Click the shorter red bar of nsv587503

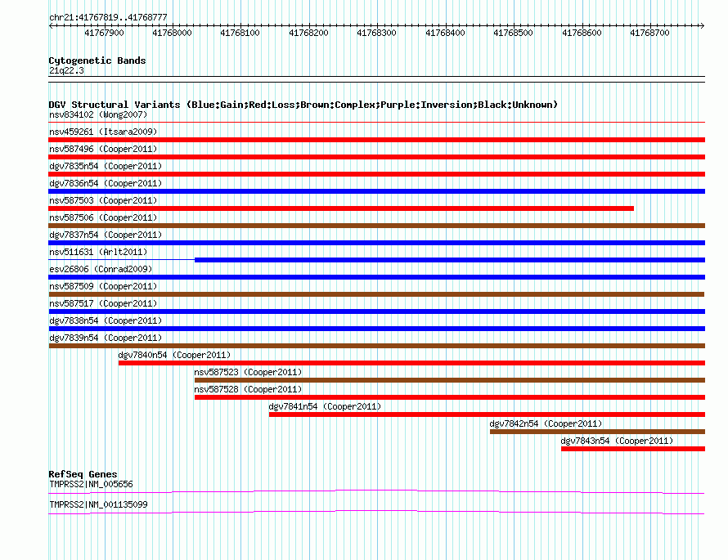(341, 208)
